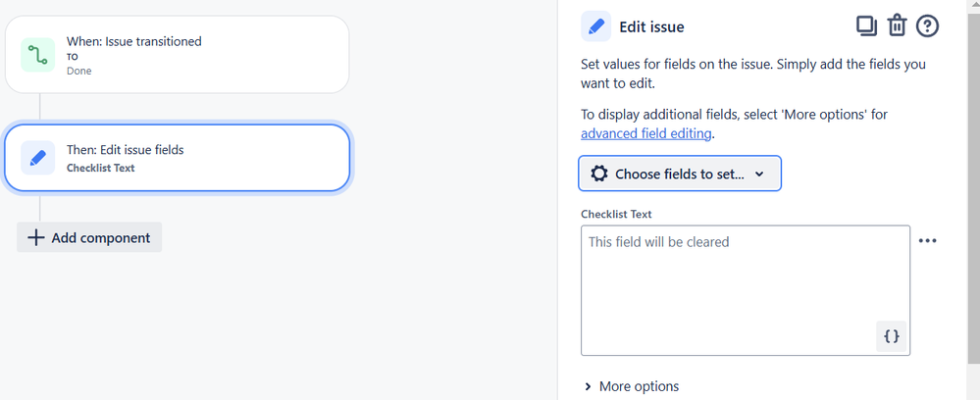Select the When: Issue transitioned trigger card
This screenshot has height=400, width=980.
pos(177,55)
